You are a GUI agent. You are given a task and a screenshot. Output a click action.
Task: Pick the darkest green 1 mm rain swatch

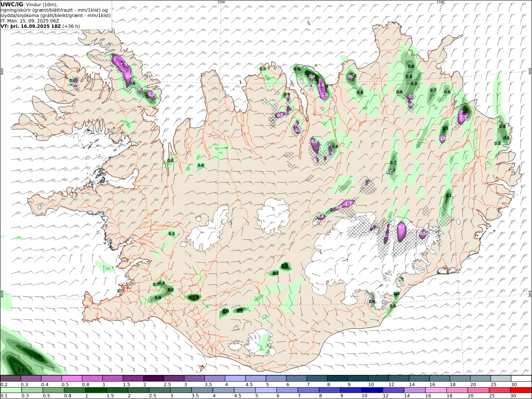(96, 390)
